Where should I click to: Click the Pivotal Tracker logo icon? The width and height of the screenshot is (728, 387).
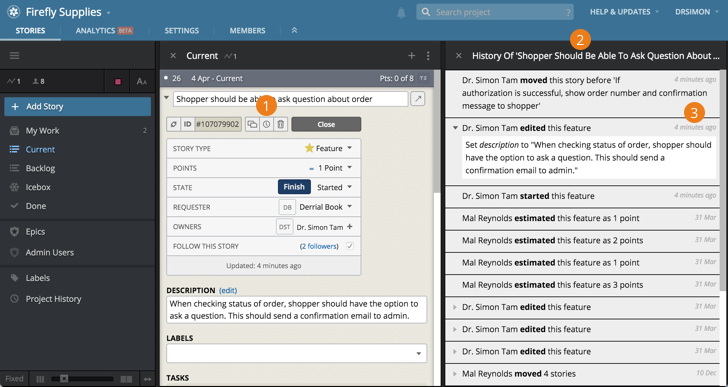[x=13, y=12]
